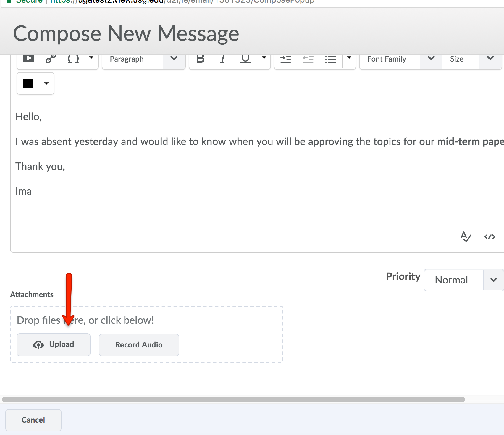Click the Insert Stuff media icon

pos(28,59)
